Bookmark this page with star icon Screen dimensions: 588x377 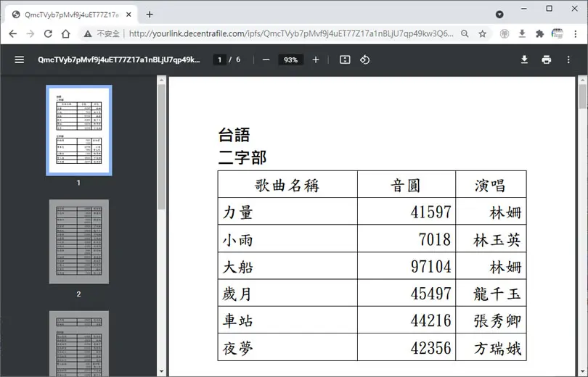point(483,33)
